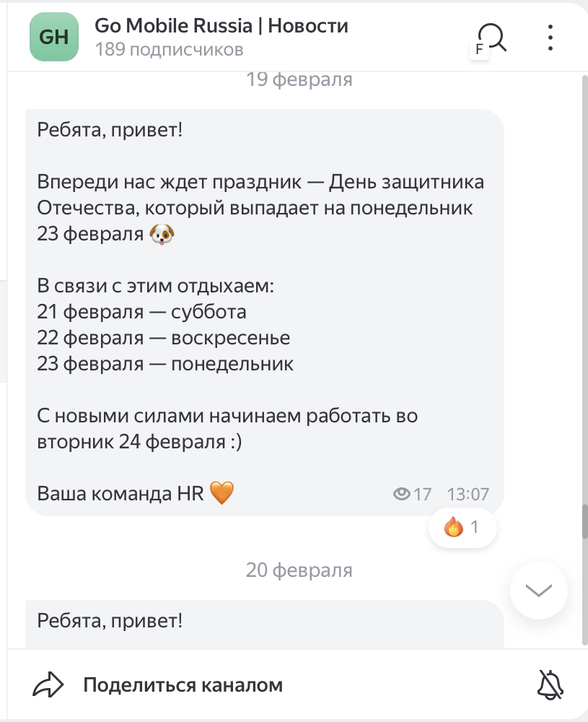Click the 189 подписчиков subscriber count

point(169,50)
